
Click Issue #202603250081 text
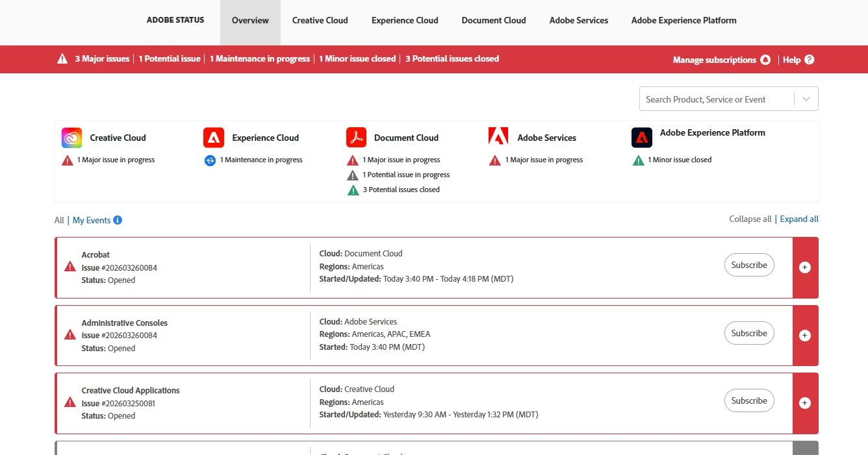pos(120,403)
